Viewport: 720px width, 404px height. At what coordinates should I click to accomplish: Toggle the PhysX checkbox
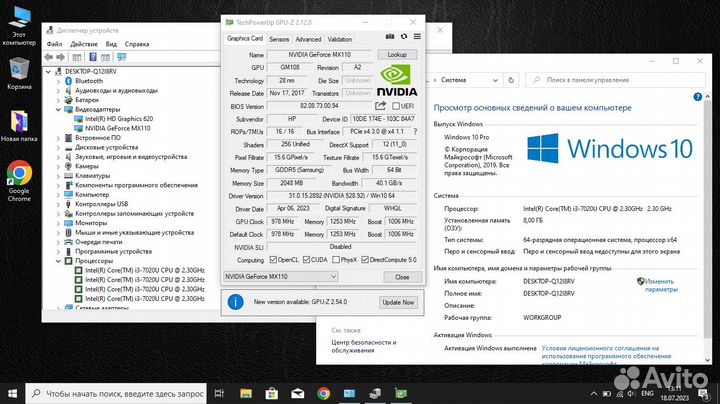click(x=336, y=260)
